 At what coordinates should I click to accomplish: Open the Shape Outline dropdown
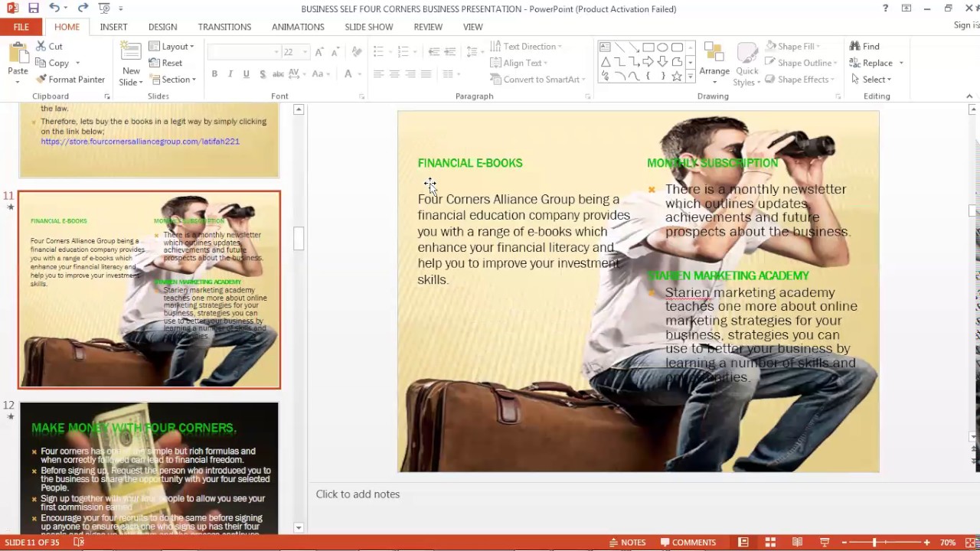(x=801, y=63)
